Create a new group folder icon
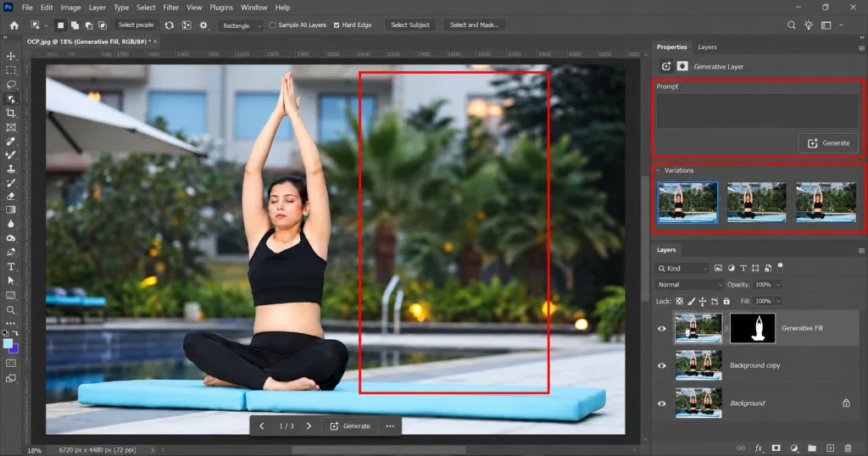The width and height of the screenshot is (868, 456). coord(812,448)
